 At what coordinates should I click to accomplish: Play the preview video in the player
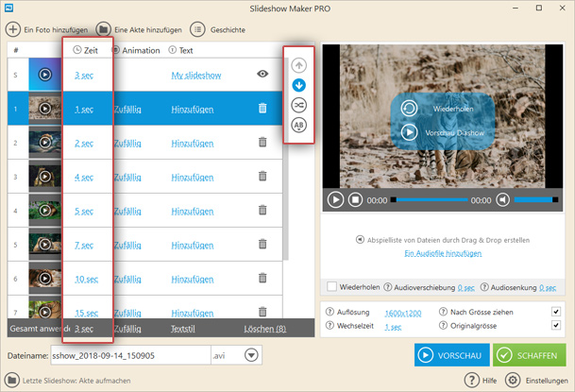(x=335, y=200)
